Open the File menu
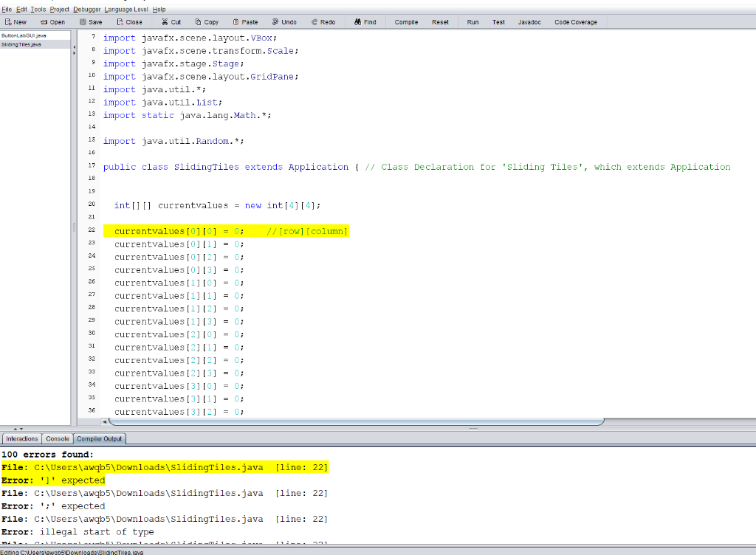Screen dimensions: 756x555 7,9
